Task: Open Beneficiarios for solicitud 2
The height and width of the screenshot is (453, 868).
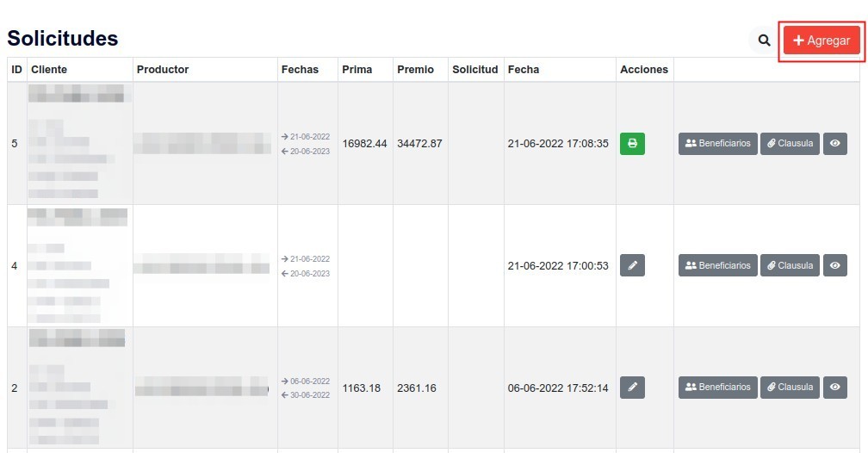Action: click(x=717, y=388)
